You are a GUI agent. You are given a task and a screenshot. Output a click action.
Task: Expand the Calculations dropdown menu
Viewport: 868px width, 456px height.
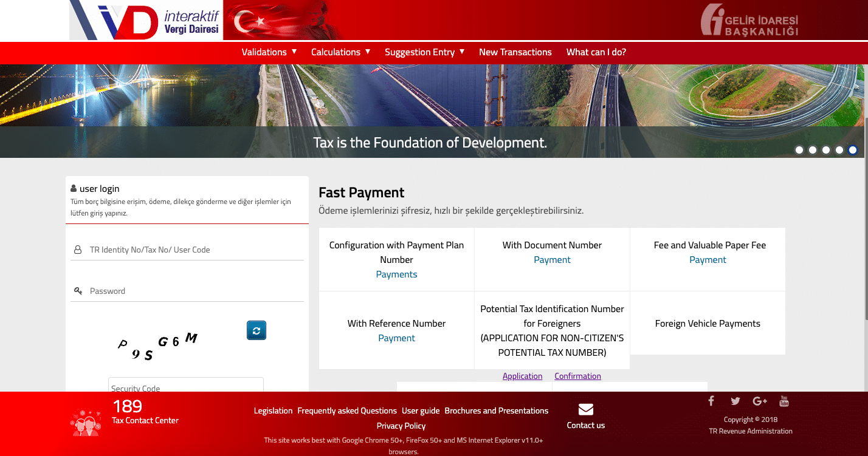coord(340,52)
